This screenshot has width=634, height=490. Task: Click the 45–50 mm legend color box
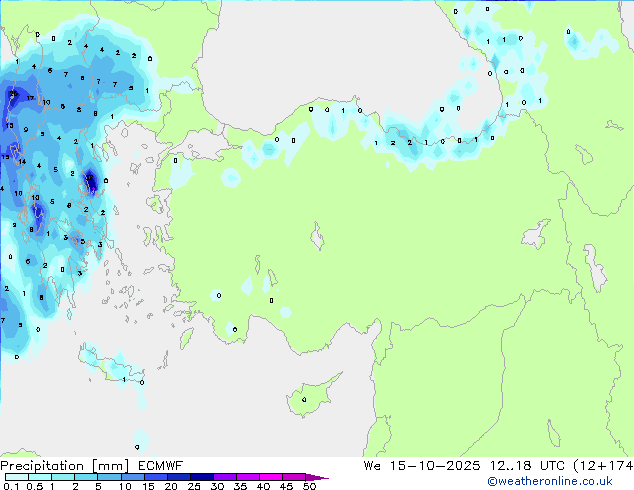coord(294,477)
